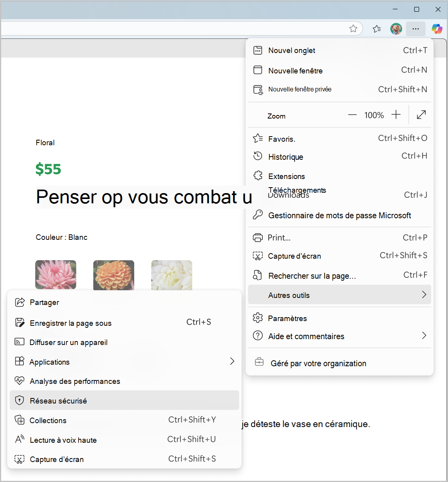This screenshot has height=482, width=448.
Task: Select Diffuser sur un appareil
Action: [x=124, y=342]
